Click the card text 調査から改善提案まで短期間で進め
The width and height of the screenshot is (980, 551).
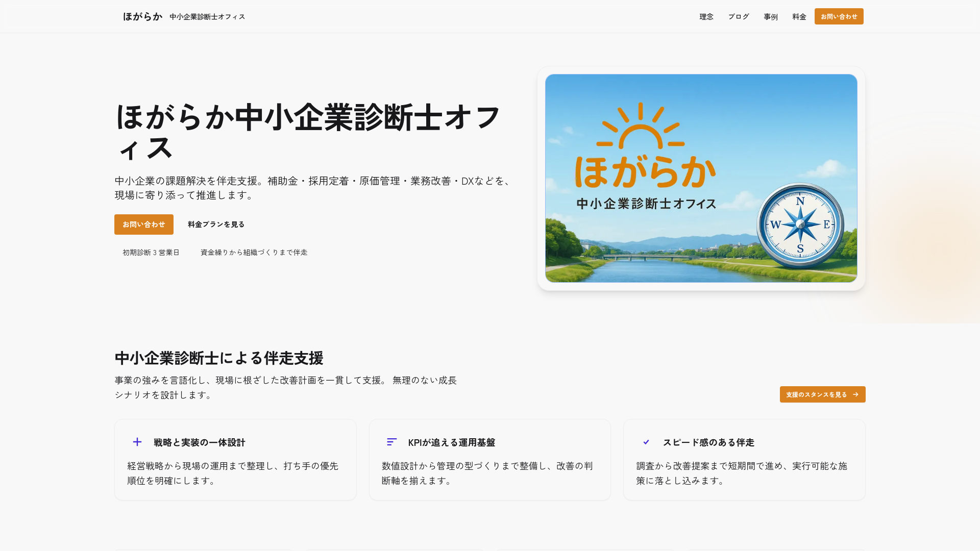[742, 473]
